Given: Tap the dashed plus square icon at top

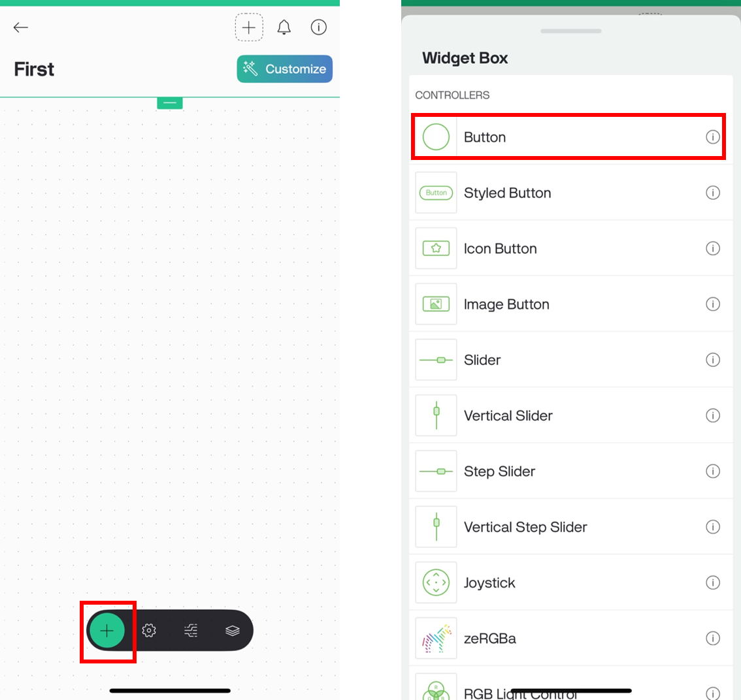Looking at the screenshot, I should point(249,27).
